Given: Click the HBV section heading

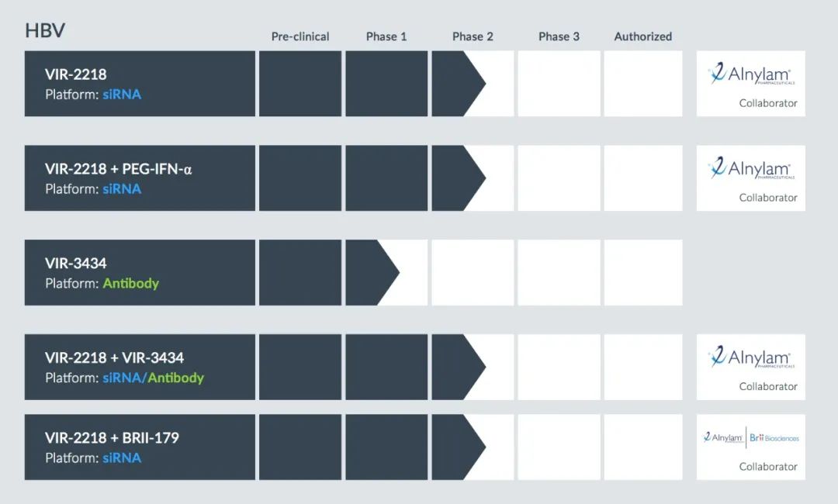Looking at the screenshot, I should click(x=45, y=31).
